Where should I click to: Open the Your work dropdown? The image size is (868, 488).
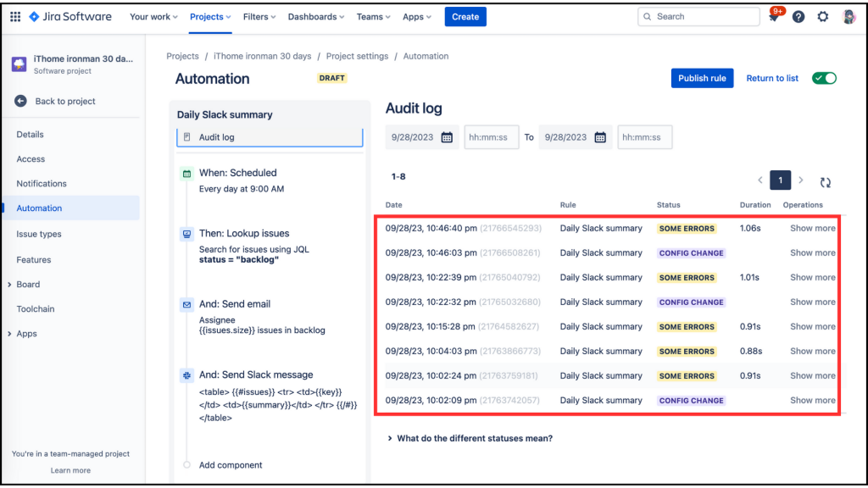[x=153, y=17]
